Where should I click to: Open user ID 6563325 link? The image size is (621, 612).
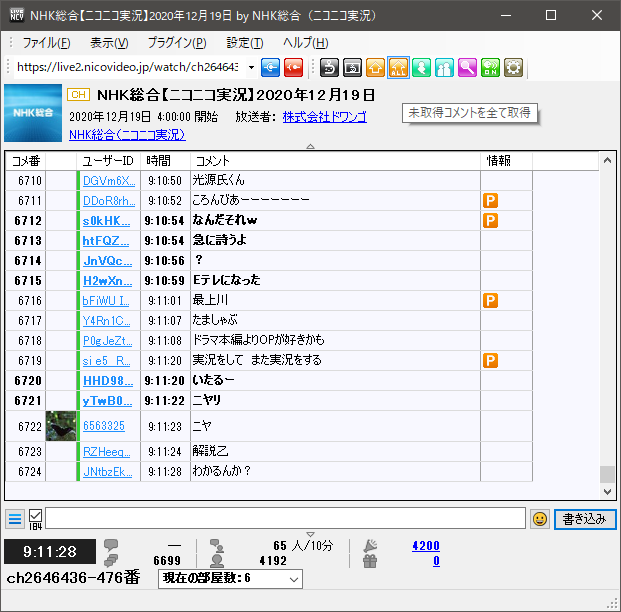point(104,426)
